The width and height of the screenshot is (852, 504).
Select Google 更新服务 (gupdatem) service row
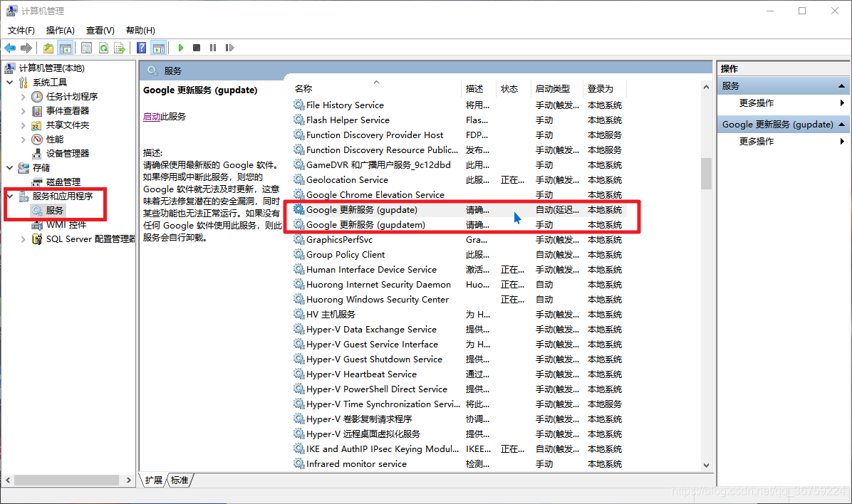click(x=459, y=225)
